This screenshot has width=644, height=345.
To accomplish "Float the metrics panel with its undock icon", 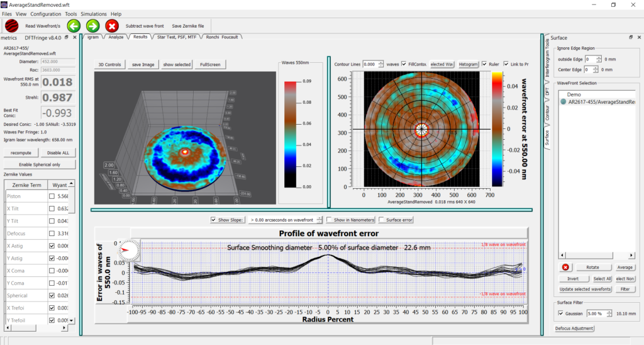I will (x=67, y=37).
